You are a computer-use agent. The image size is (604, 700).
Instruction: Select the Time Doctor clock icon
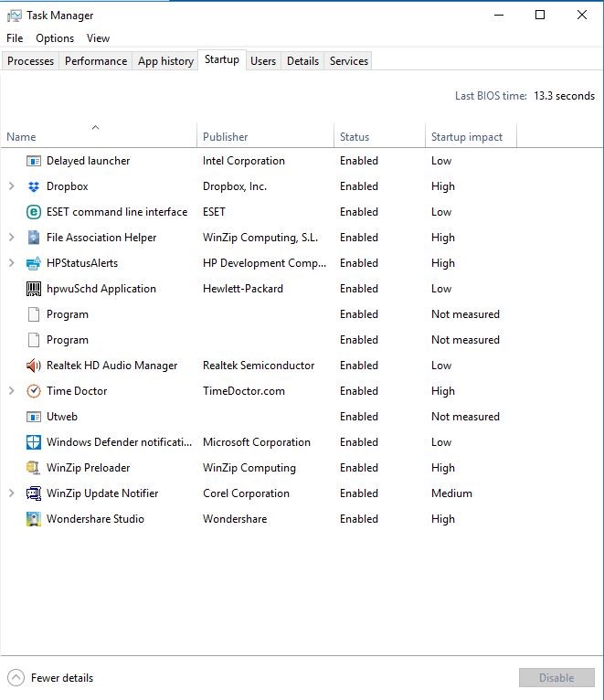(34, 391)
